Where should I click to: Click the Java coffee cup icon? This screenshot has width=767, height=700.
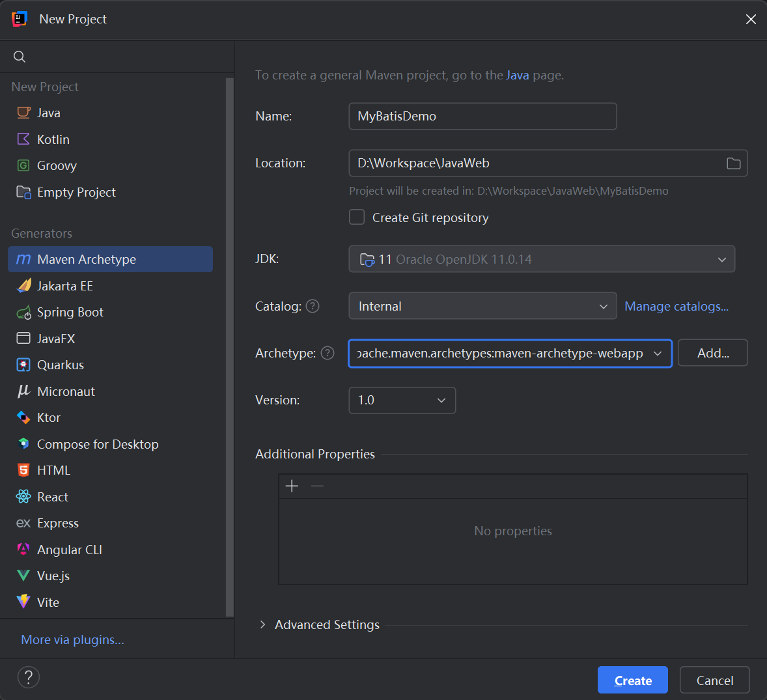[x=23, y=113]
